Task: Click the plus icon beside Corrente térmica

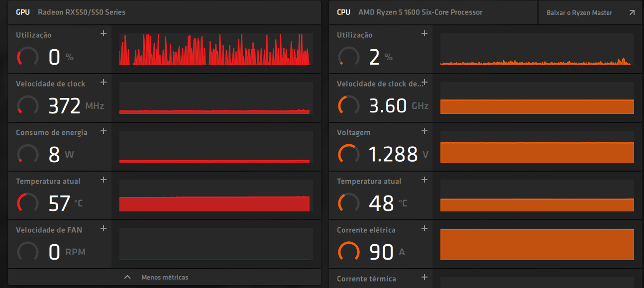Action: (425, 277)
